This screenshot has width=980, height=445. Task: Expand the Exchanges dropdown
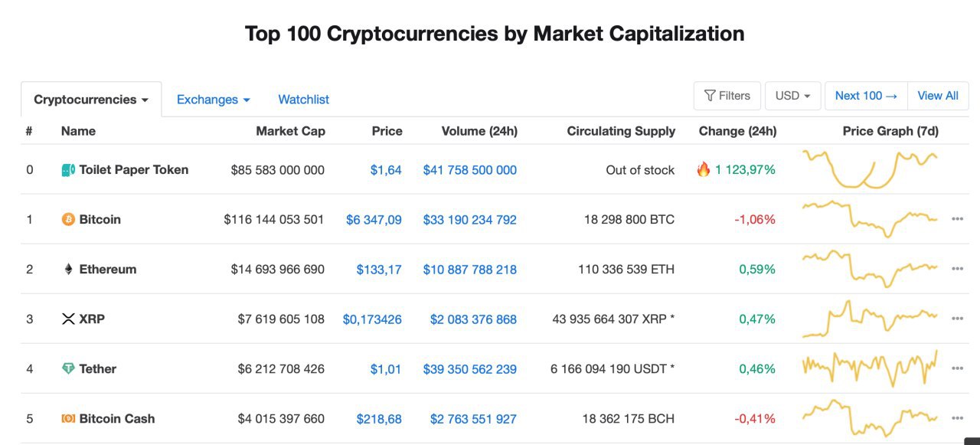click(214, 100)
